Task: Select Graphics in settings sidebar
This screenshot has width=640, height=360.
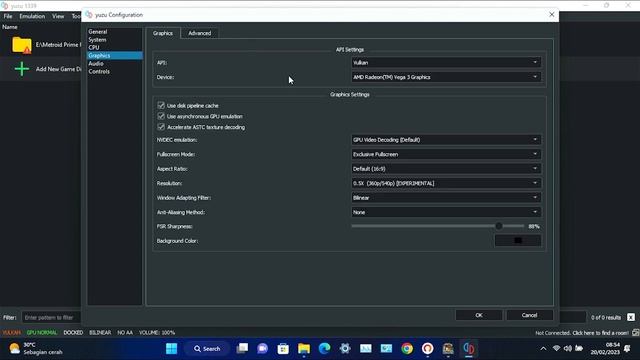Action: click(x=115, y=56)
